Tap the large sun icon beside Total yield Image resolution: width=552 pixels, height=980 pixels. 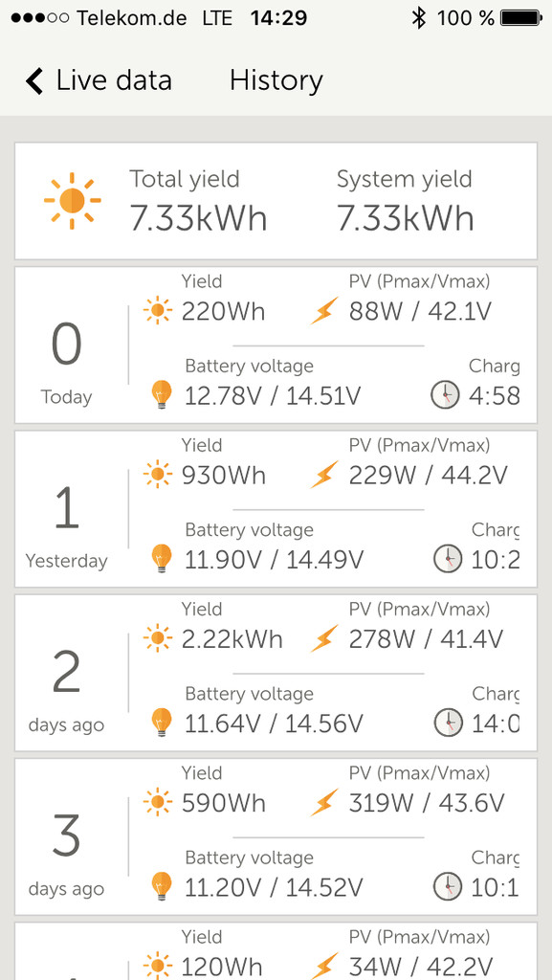click(73, 201)
